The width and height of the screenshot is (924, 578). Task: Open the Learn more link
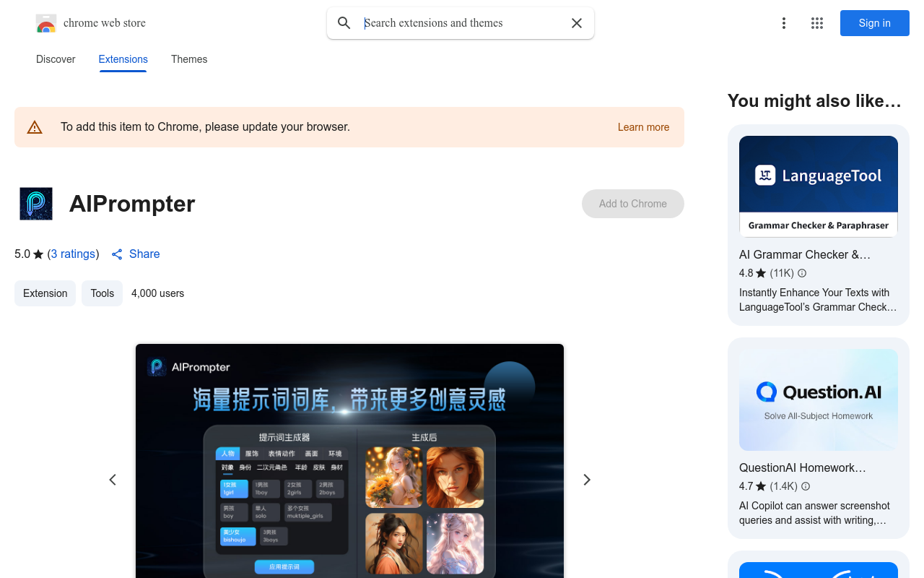(643, 127)
